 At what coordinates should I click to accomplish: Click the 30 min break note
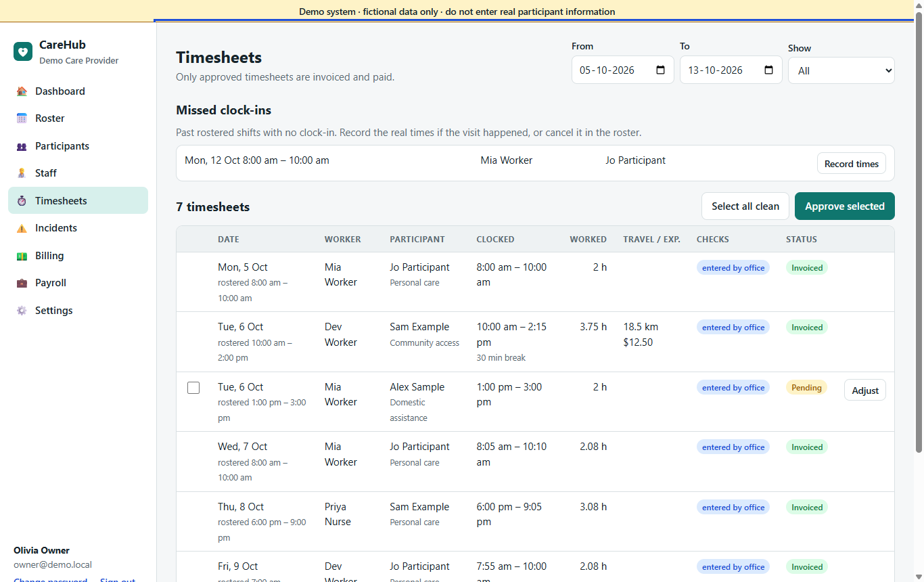point(501,357)
